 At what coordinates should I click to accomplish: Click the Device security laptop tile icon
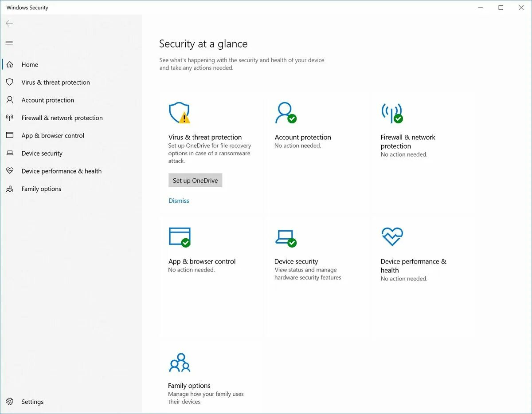(285, 237)
